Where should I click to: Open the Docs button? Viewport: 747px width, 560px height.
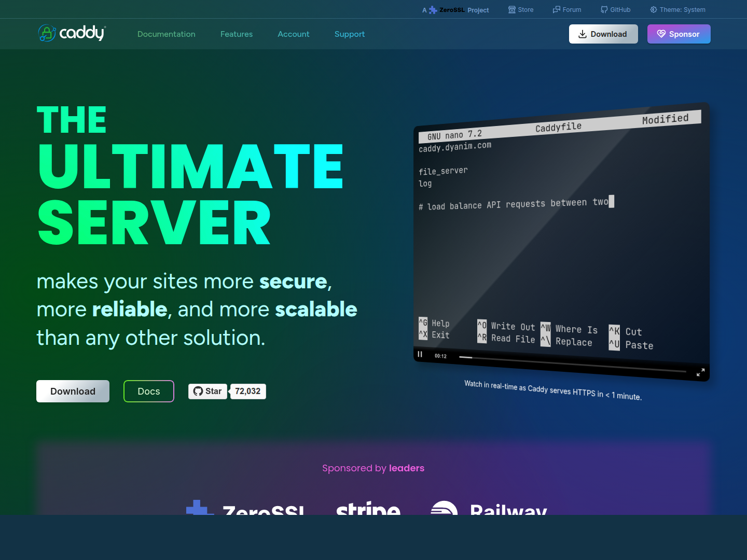pyautogui.click(x=149, y=391)
